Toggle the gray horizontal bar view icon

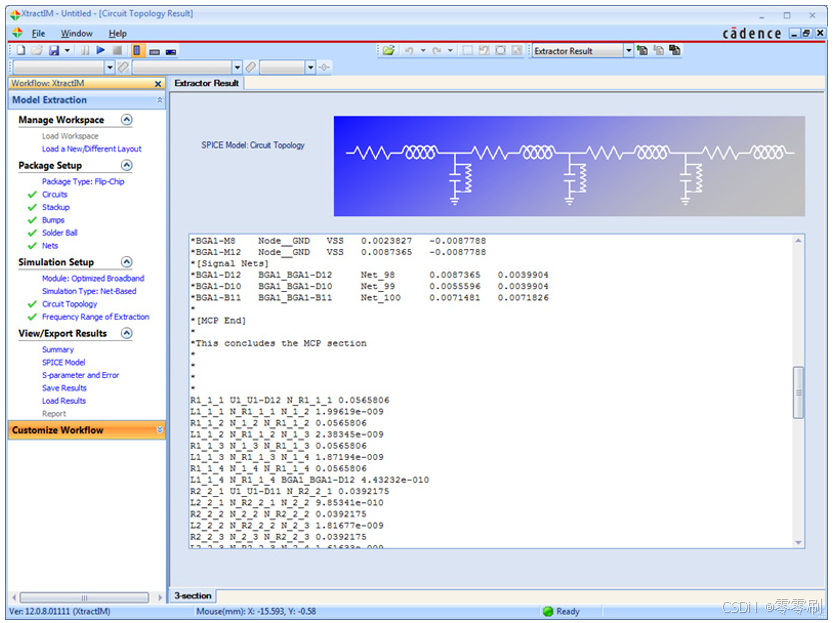point(154,52)
